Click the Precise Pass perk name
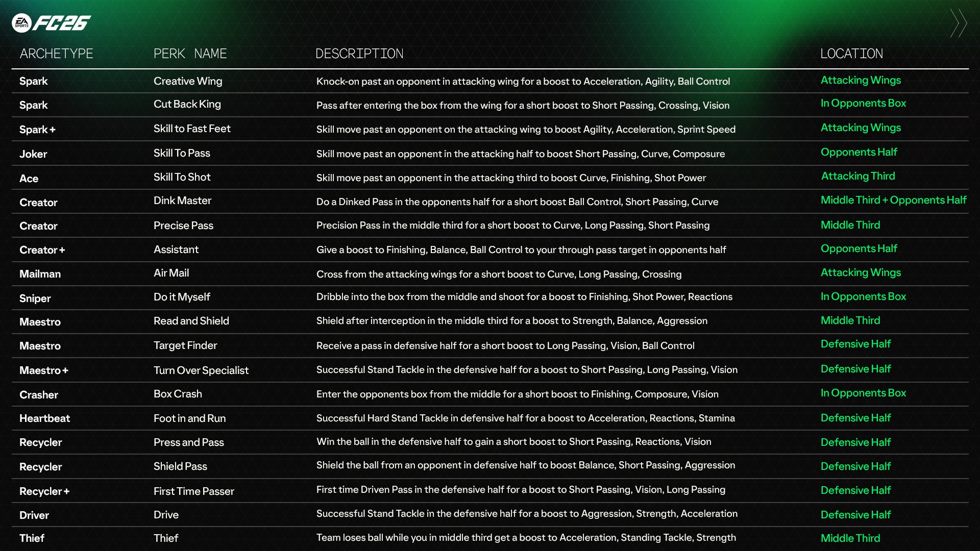Viewport: 980px width, 551px height. click(x=183, y=226)
